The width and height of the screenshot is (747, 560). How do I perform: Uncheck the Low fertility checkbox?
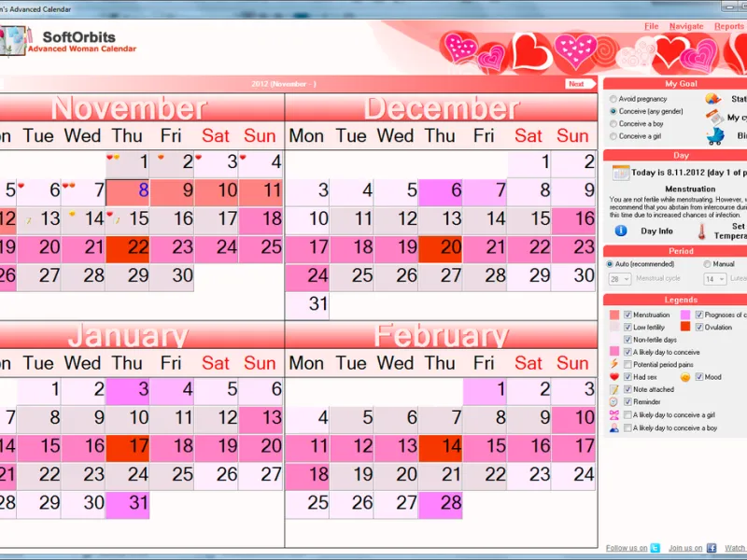627,328
